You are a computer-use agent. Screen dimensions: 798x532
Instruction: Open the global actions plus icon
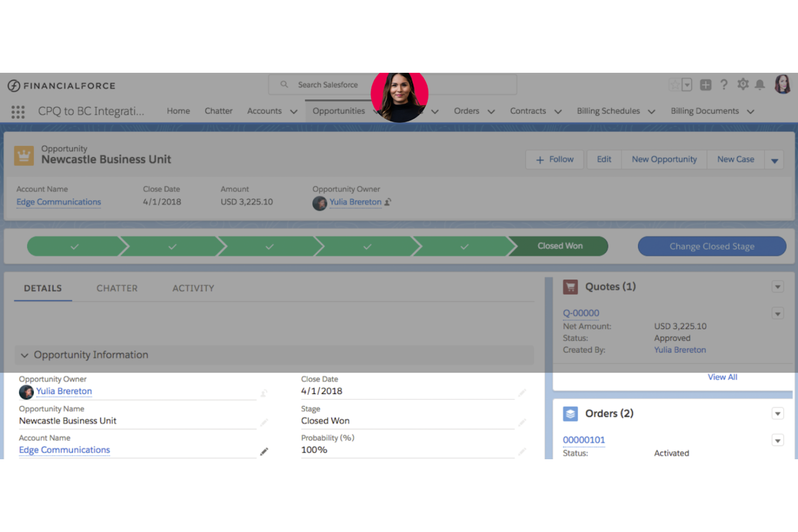point(705,85)
